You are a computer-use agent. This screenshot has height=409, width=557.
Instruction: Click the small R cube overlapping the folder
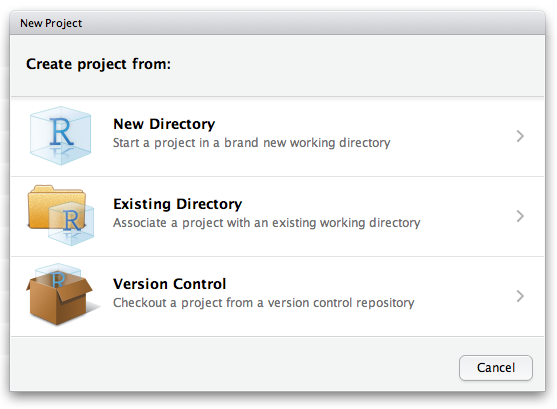click(71, 224)
